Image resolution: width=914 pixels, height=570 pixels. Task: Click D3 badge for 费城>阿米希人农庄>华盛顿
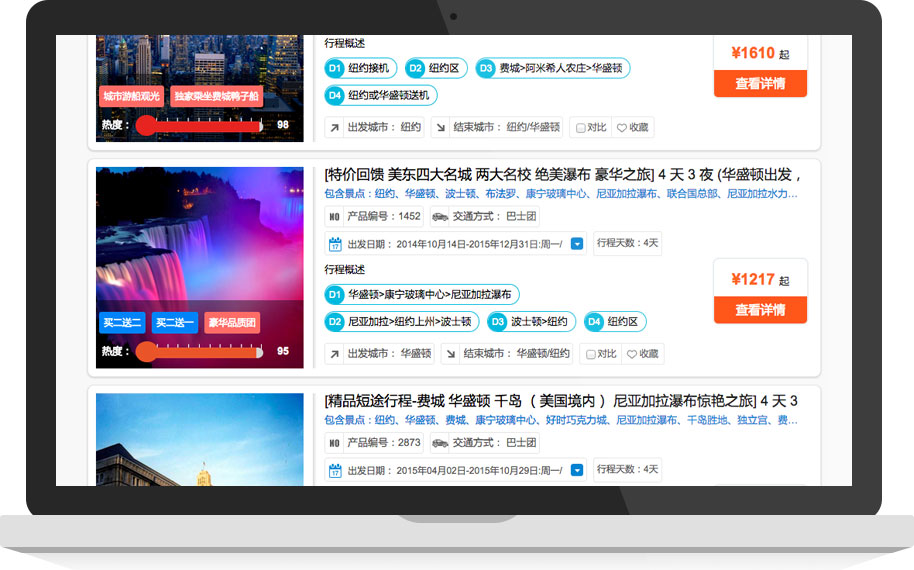(x=486, y=68)
